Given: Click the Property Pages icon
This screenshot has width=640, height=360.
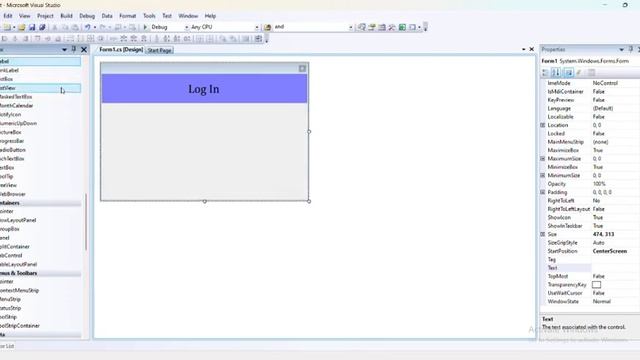Looking at the screenshot, I should click(x=591, y=72).
